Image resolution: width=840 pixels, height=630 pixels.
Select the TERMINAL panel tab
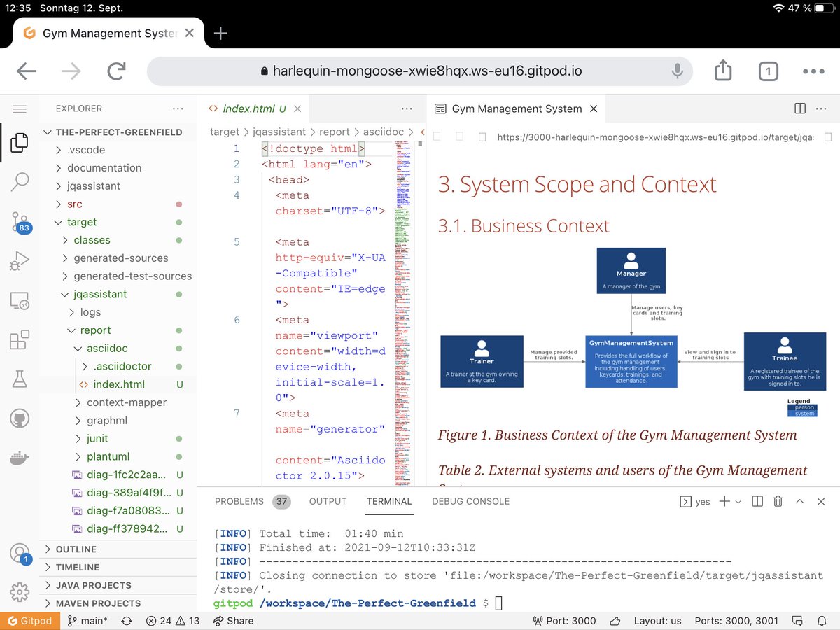[389, 501]
